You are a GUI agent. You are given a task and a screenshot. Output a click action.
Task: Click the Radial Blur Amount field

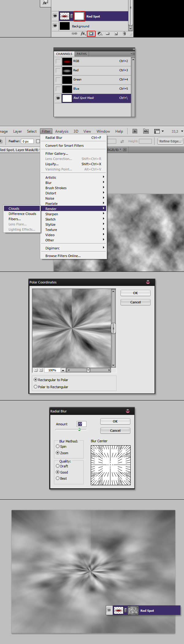point(81,424)
